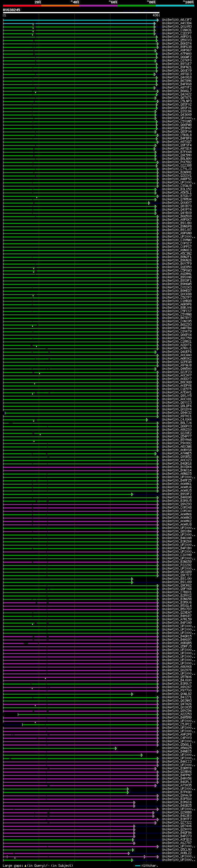Image resolution: width=197 pixels, height=868 pixels.
Task: Click label UniRef100_Q5CLM0
Action: 177,850
